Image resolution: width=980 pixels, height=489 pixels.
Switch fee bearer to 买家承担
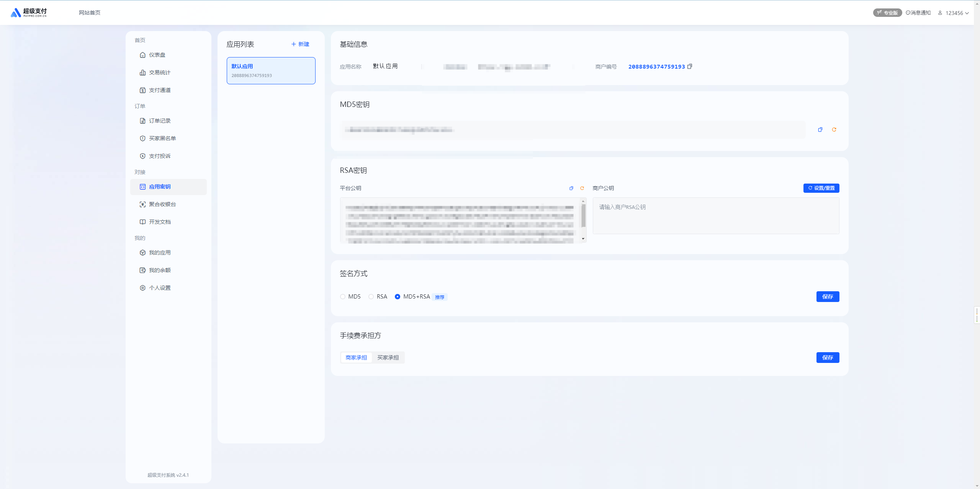point(388,358)
